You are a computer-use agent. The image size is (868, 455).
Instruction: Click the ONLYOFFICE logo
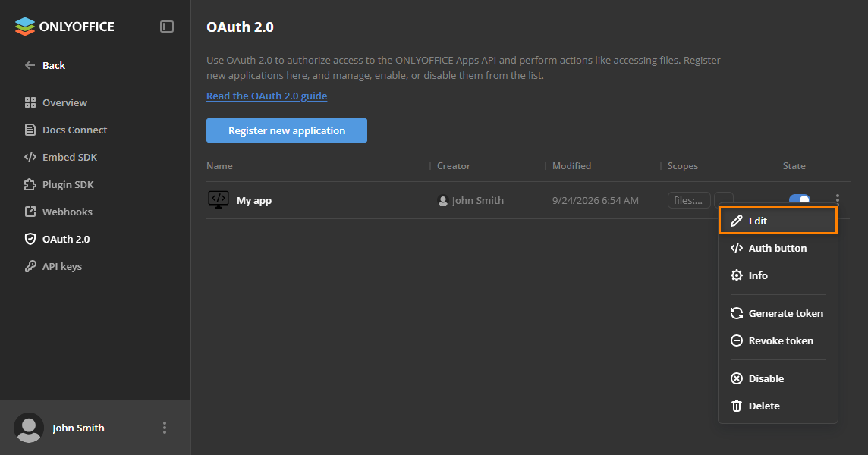pos(64,27)
